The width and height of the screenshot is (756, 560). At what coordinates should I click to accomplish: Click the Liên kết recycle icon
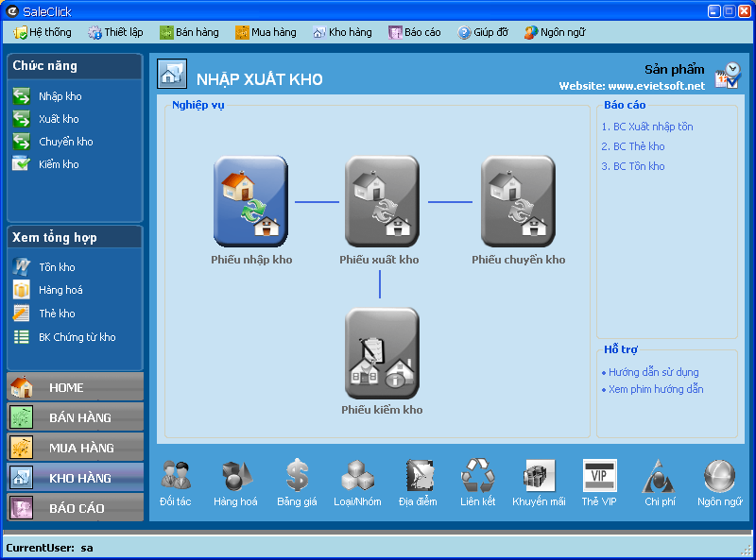478,476
